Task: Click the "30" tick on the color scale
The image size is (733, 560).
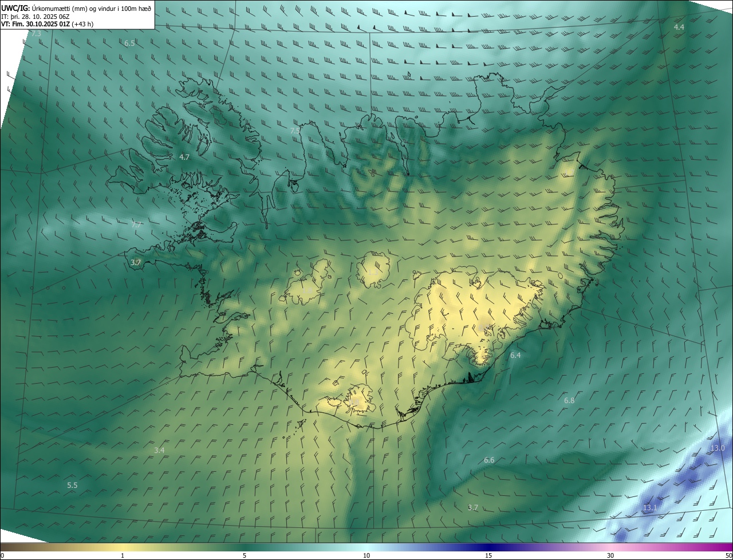Action: pyautogui.click(x=610, y=556)
